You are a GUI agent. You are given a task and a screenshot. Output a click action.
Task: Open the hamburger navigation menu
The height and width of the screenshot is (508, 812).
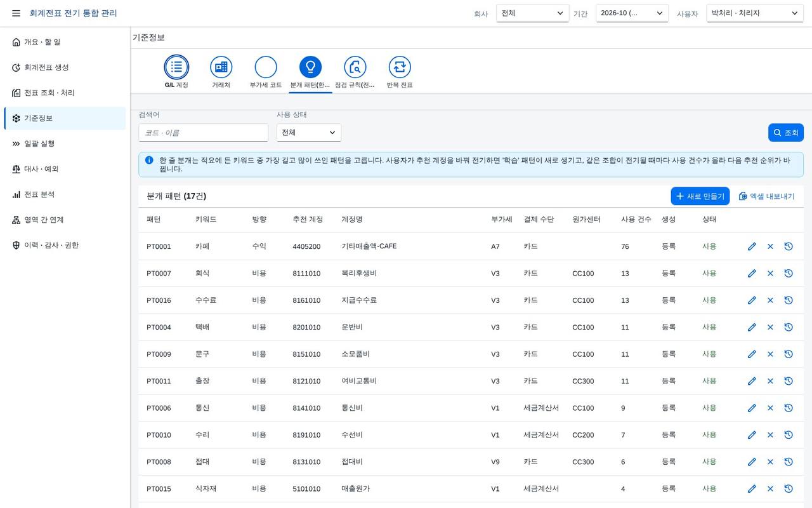[x=16, y=13]
